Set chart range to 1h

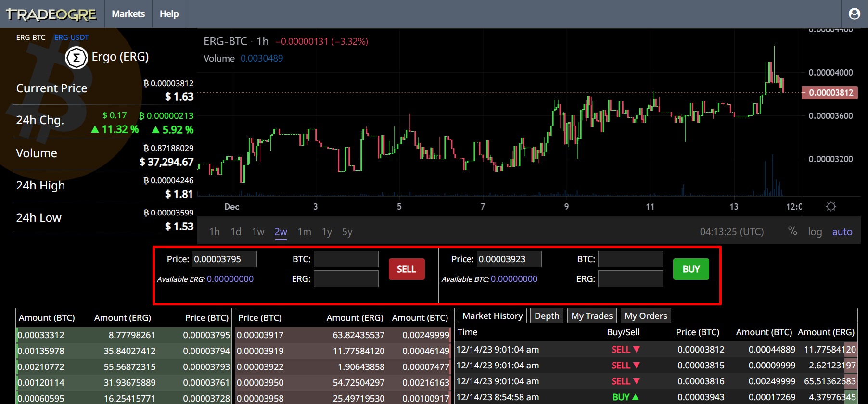(x=215, y=232)
